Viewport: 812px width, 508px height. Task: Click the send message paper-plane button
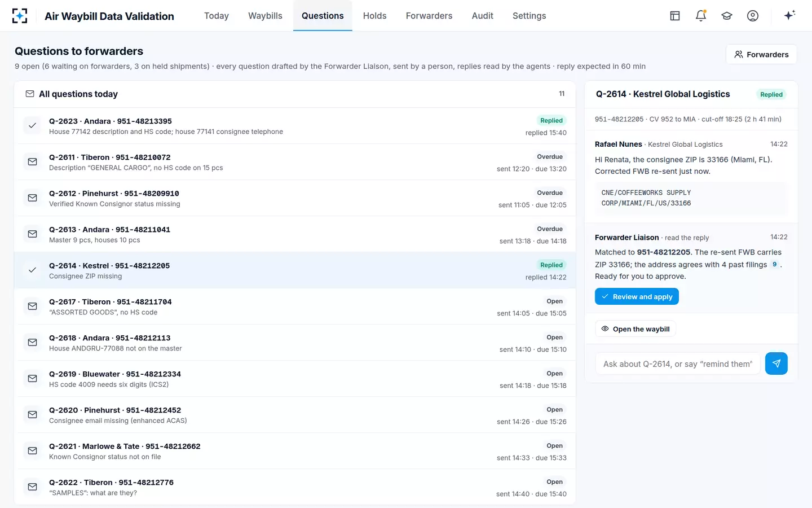pyautogui.click(x=776, y=364)
